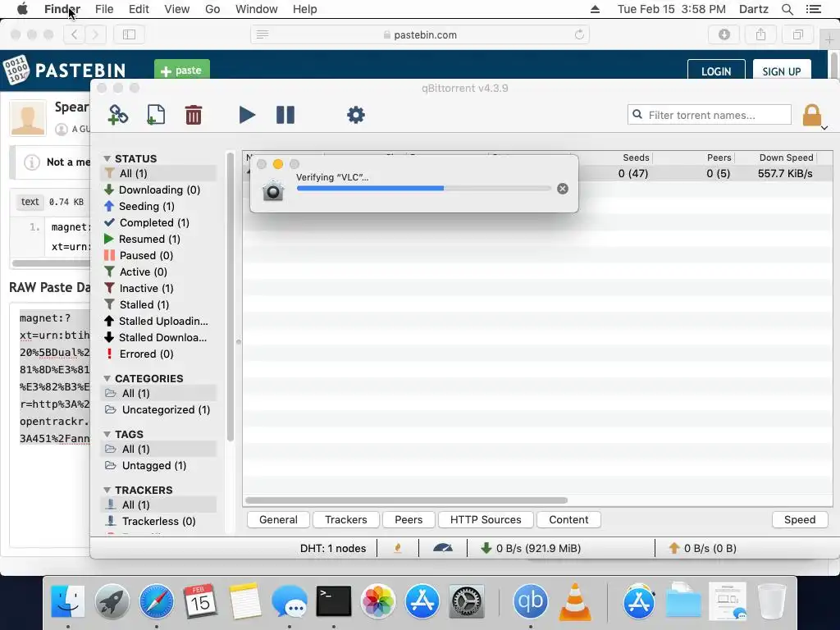Select Seeding (1) status filter
The height and width of the screenshot is (630, 840).
tap(158, 206)
